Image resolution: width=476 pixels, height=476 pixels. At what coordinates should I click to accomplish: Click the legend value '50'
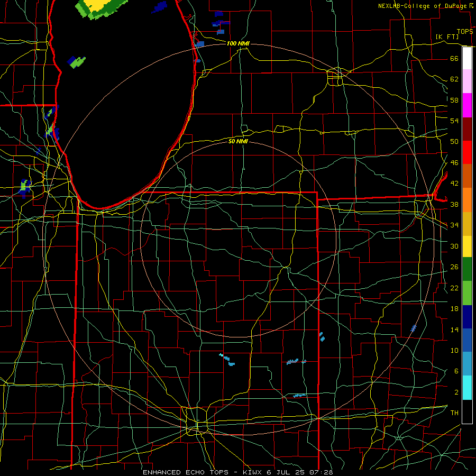[x=454, y=141]
